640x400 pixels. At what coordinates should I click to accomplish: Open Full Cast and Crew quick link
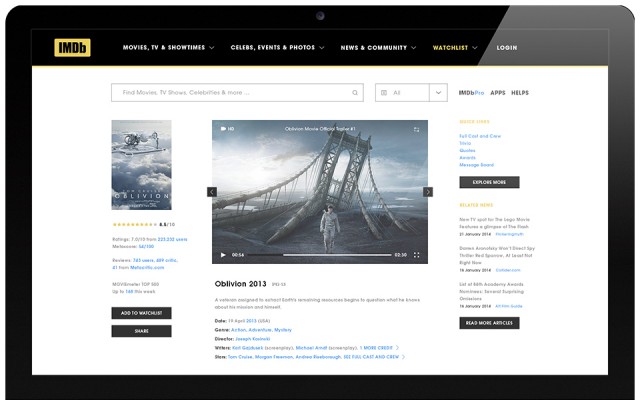(480, 136)
